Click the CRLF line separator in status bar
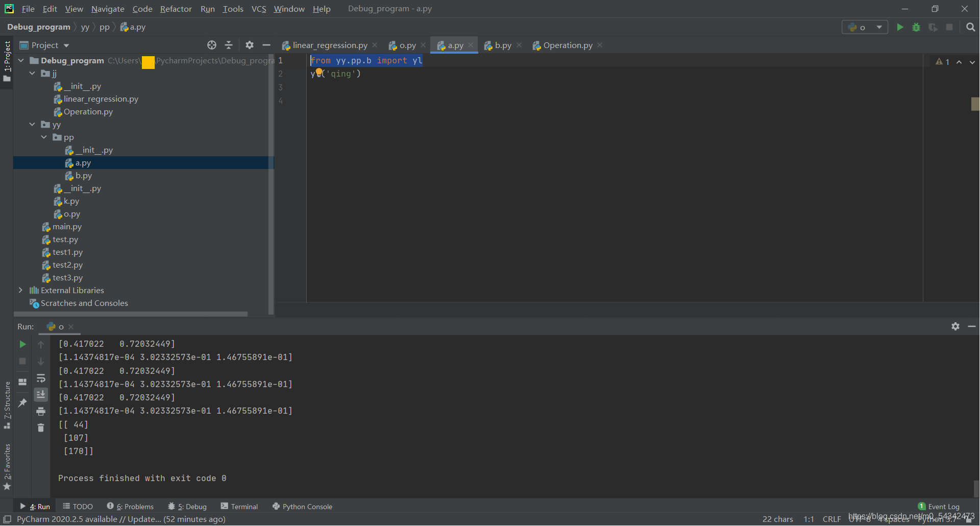 831,519
